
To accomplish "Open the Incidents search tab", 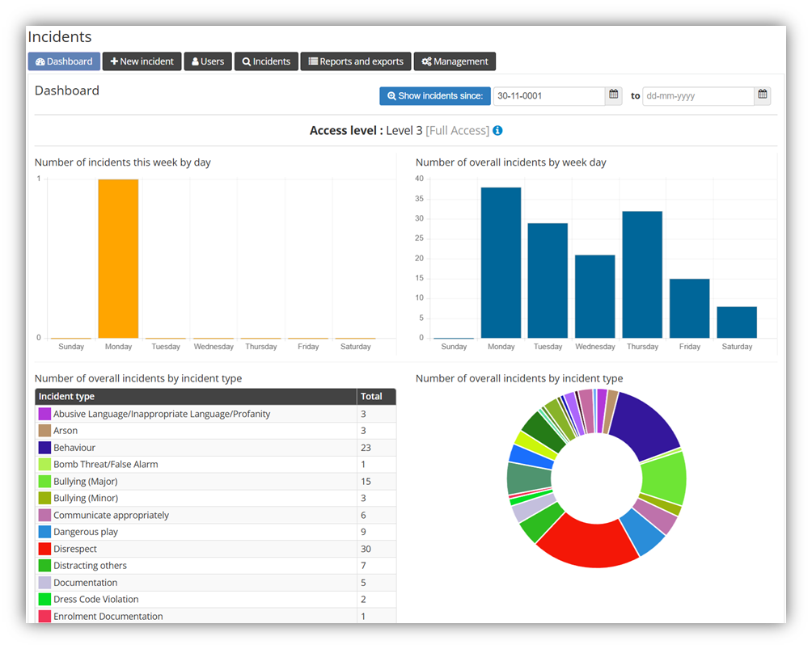I will click(x=266, y=61).
